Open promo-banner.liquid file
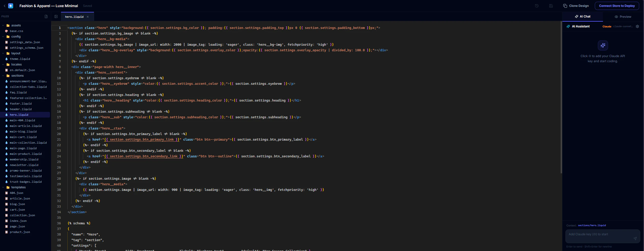Screen dimensions: 644x251 25,171
